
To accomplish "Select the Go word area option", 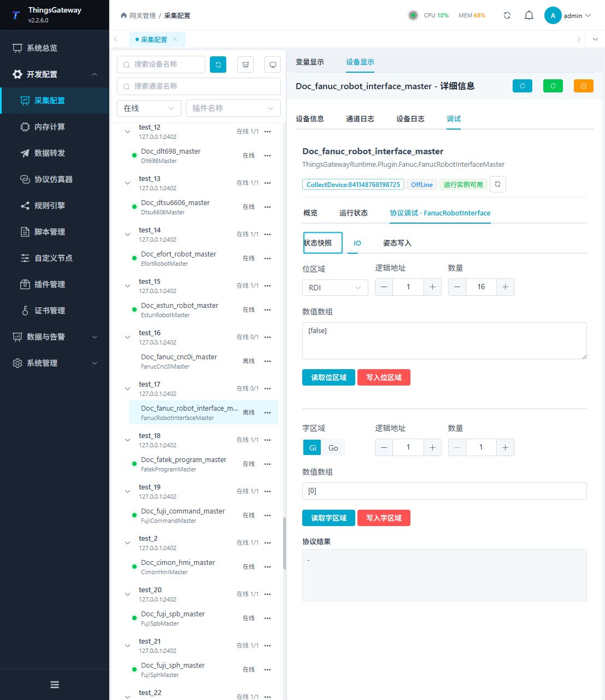I will point(333,448).
